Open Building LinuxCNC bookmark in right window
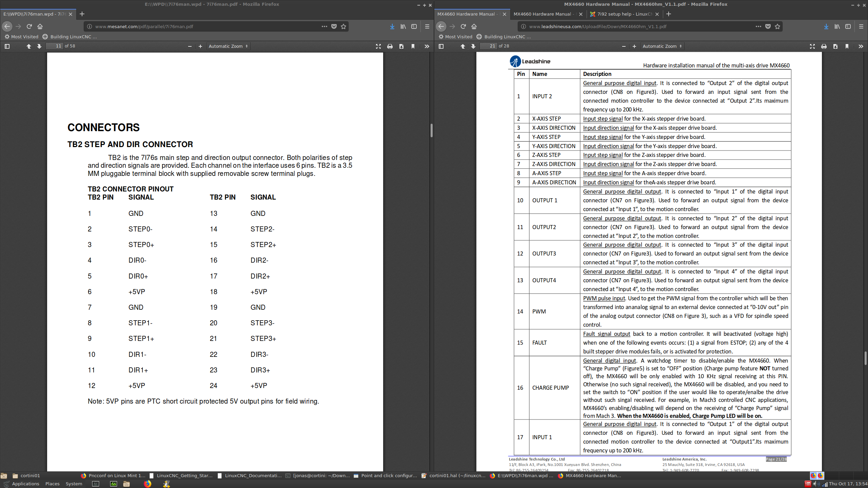 [x=504, y=37]
